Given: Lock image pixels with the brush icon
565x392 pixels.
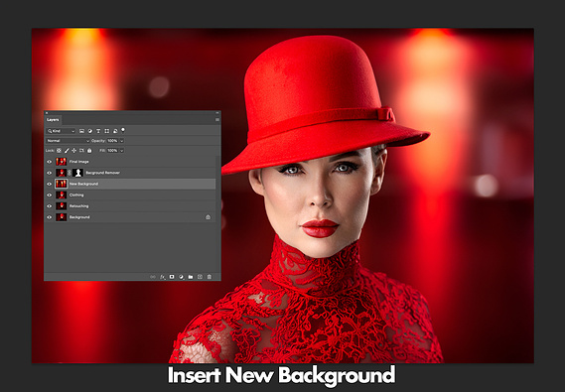Looking at the screenshot, I should pyautogui.click(x=67, y=151).
